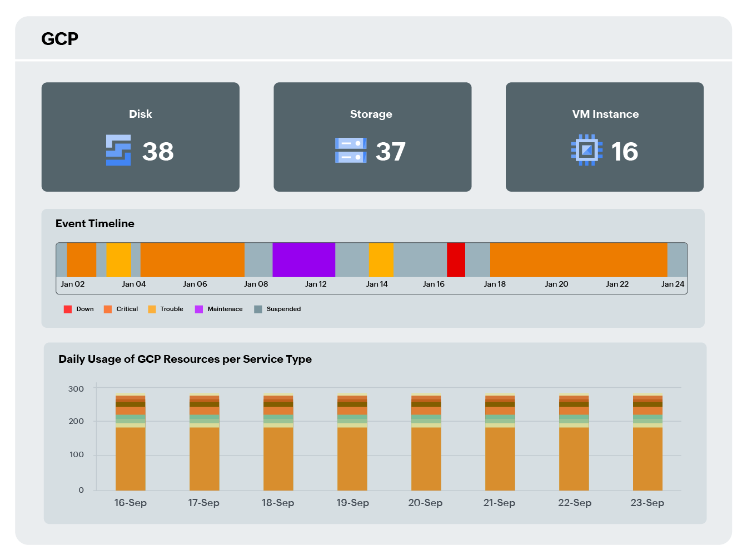Click the 20-Sep stacked usage bar
Image resolution: width=747 pixels, height=560 pixels.
tap(426, 442)
